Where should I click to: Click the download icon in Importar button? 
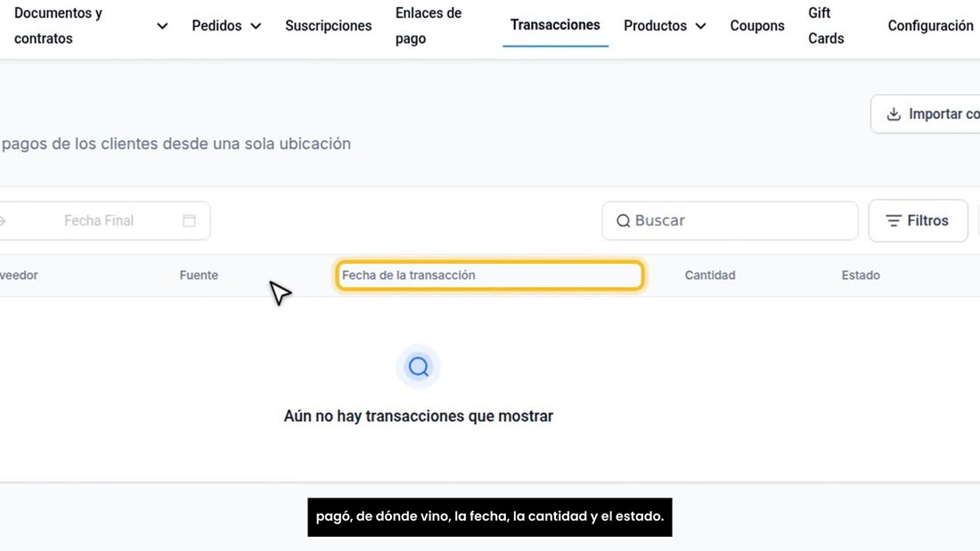(x=894, y=114)
